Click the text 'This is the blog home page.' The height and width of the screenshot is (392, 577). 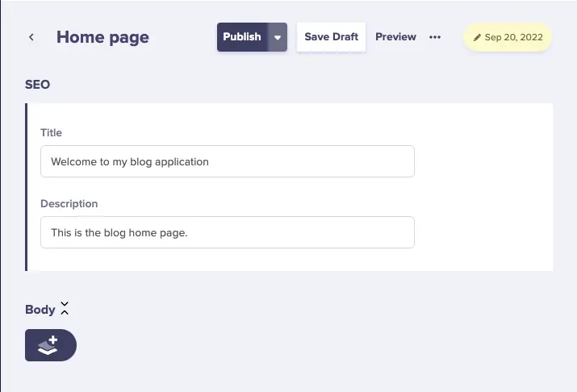pos(119,232)
